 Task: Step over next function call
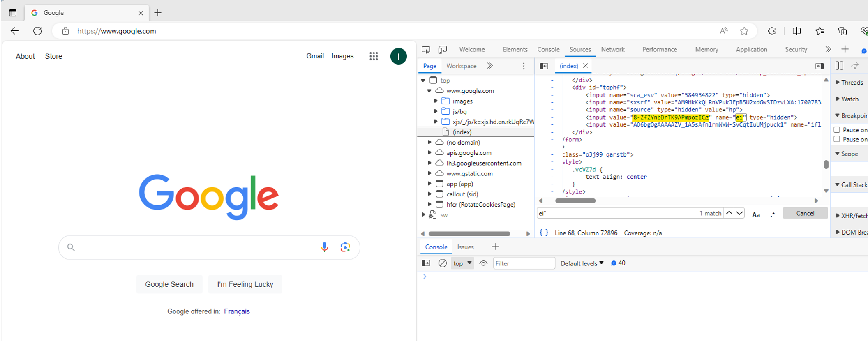(x=855, y=66)
